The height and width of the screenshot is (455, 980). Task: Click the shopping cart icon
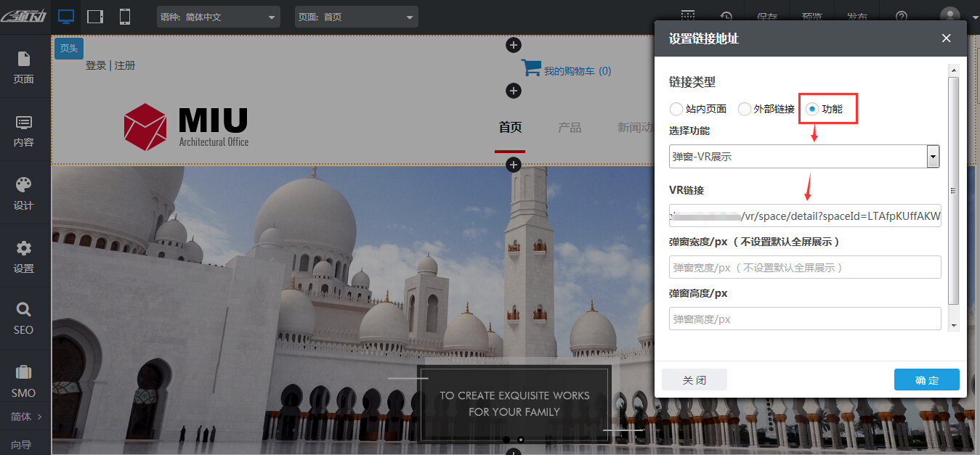(x=531, y=69)
